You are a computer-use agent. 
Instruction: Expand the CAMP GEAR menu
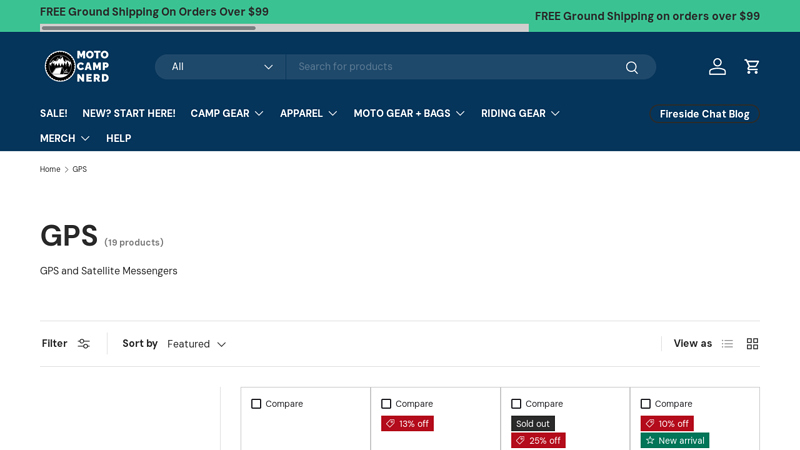point(227,113)
